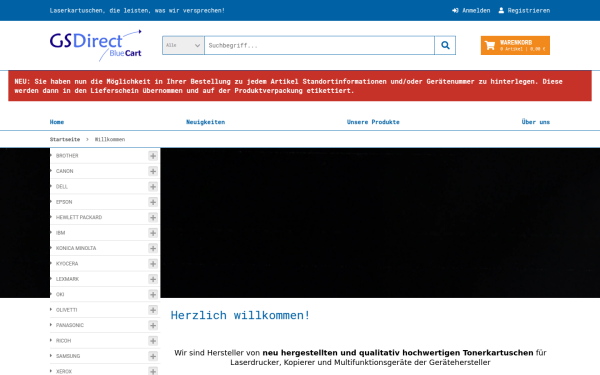Open Über uns menu item
The height and width of the screenshot is (375, 600).
536,122
